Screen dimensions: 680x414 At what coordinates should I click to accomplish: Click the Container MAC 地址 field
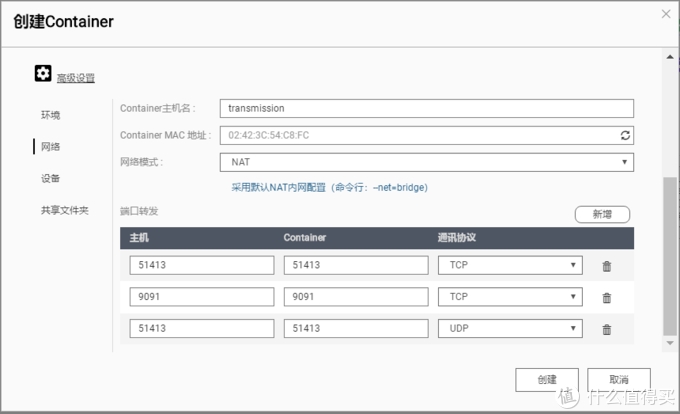[427, 135]
